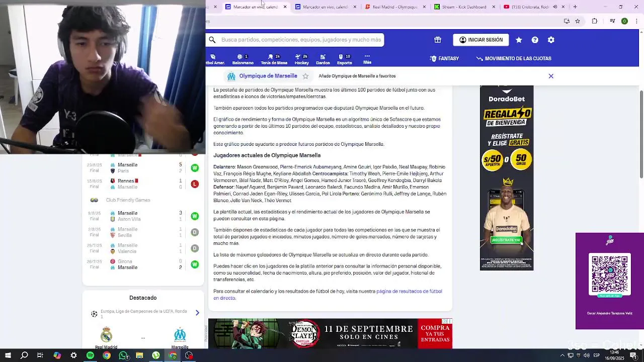Open Windows taskbar search

(24, 355)
